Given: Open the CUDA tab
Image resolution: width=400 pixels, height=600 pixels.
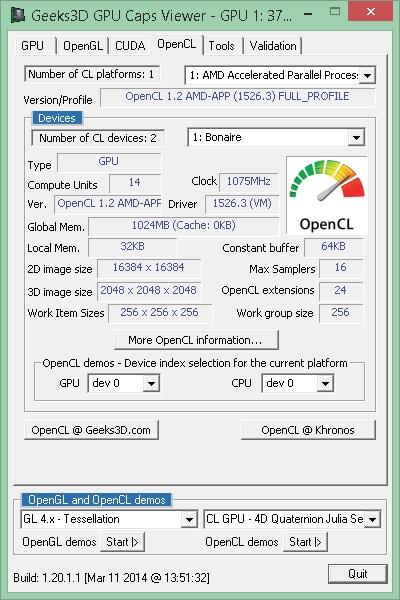Looking at the screenshot, I should (130, 46).
